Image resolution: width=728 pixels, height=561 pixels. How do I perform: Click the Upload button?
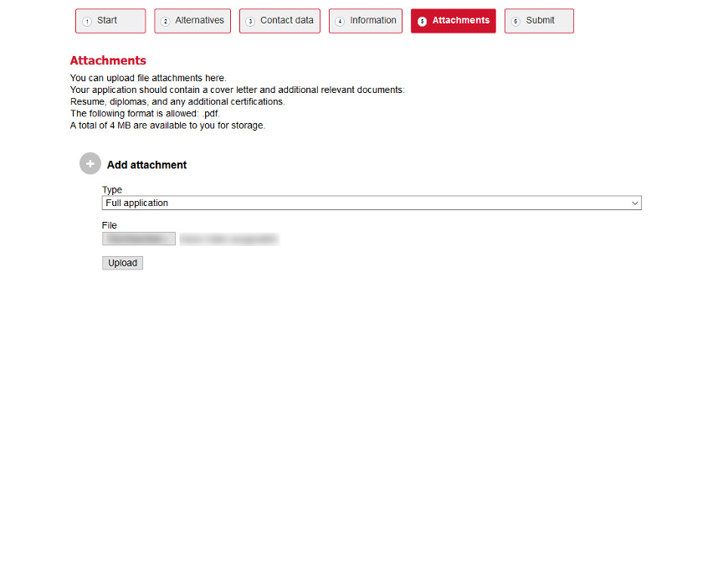pos(122,263)
